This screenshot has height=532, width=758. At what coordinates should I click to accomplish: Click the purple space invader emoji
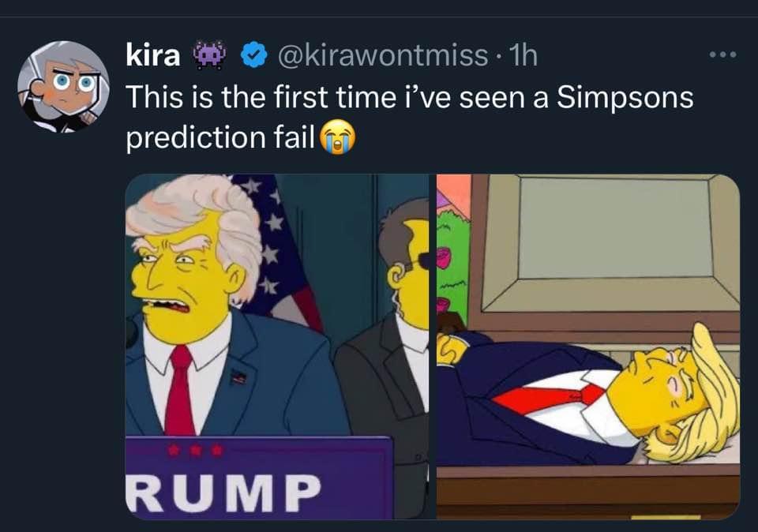tap(210, 55)
